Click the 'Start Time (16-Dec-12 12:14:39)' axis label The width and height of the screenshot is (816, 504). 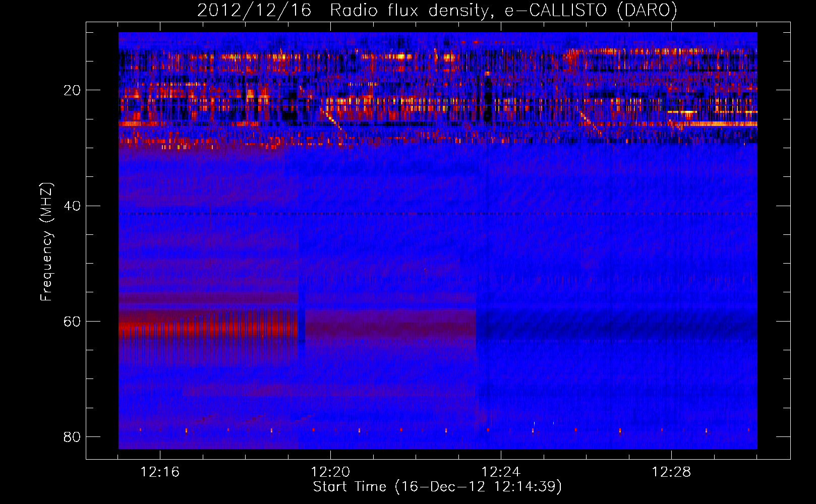click(437, 487)
